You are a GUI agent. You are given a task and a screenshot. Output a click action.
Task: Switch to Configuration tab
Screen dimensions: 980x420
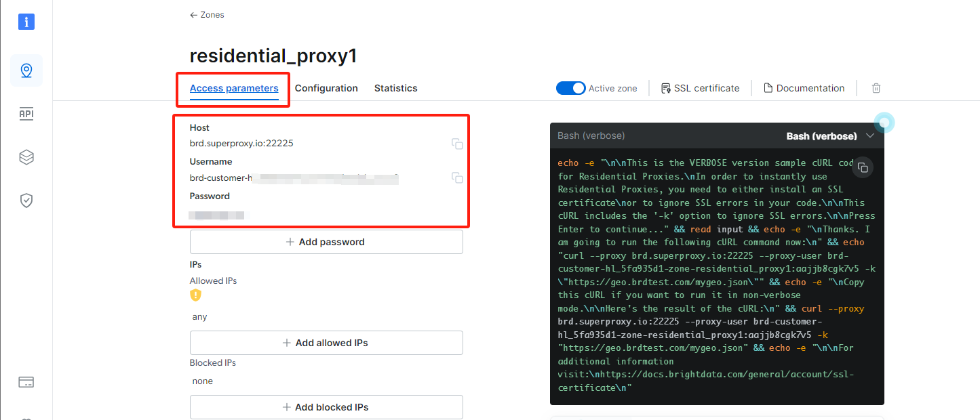(x=326, y=88)
